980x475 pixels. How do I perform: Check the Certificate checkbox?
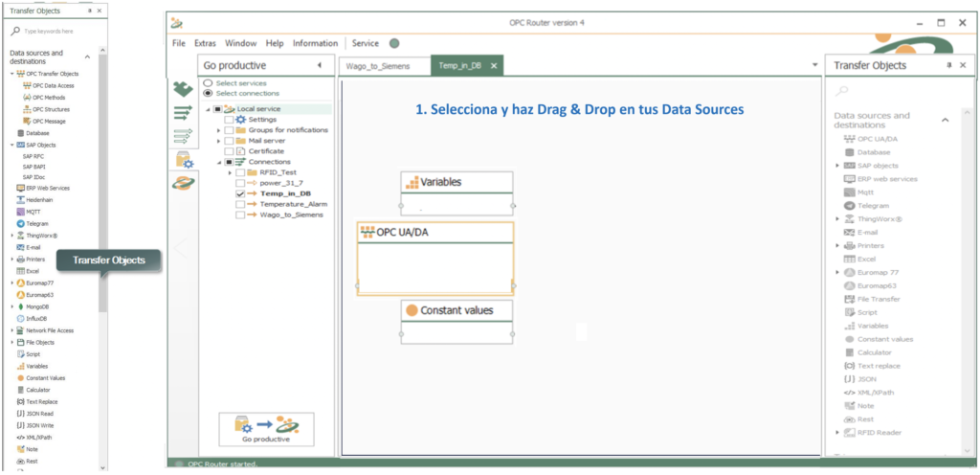click(229, 151)
